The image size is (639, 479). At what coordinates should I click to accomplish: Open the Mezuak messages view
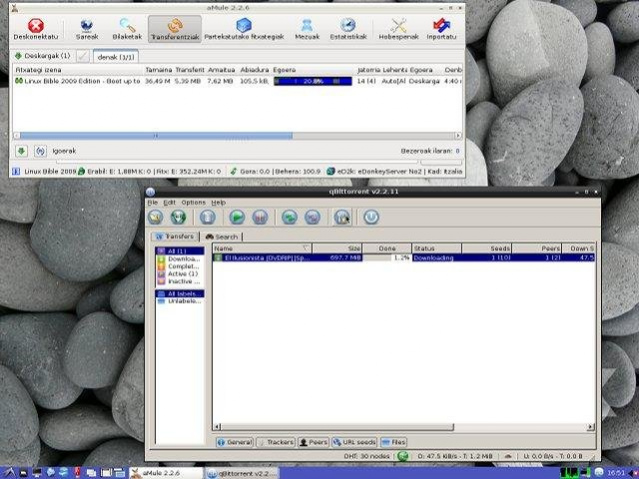[307, 29]
